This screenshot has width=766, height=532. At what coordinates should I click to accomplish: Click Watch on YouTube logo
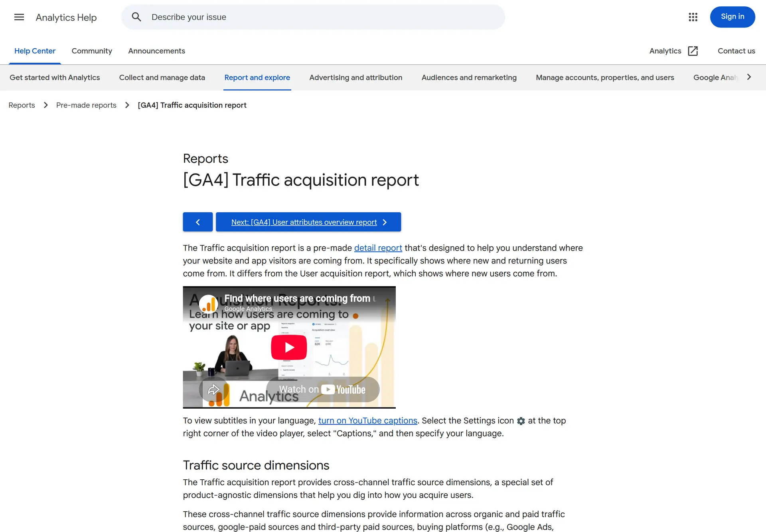322,390
